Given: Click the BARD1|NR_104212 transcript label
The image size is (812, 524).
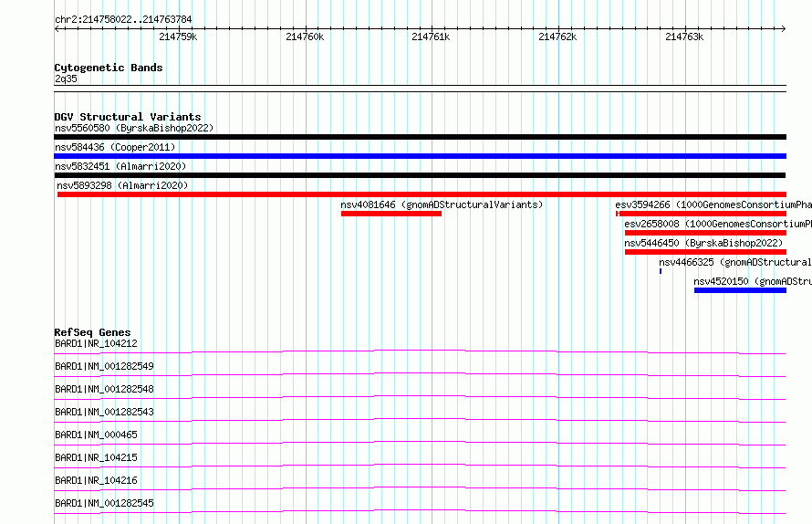Looking at the screenshot, I should click(x=97, y=343).
